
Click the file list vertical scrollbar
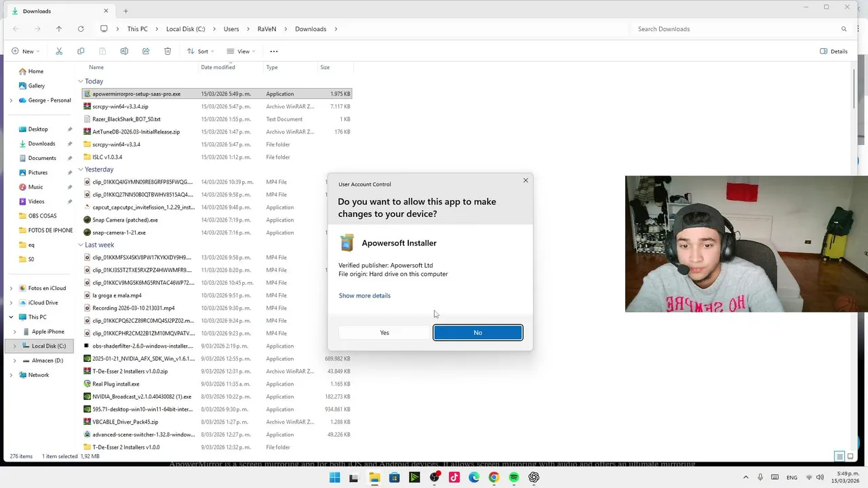coord(854,88)
